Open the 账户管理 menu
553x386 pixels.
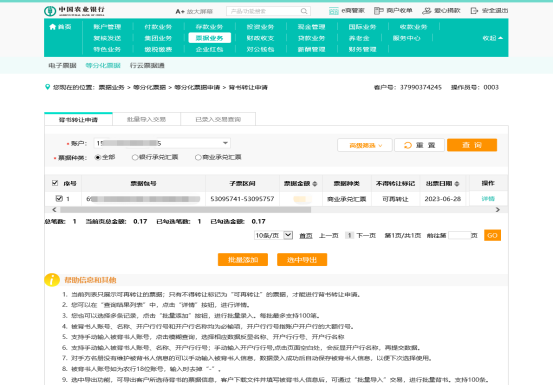click(107, 27)
